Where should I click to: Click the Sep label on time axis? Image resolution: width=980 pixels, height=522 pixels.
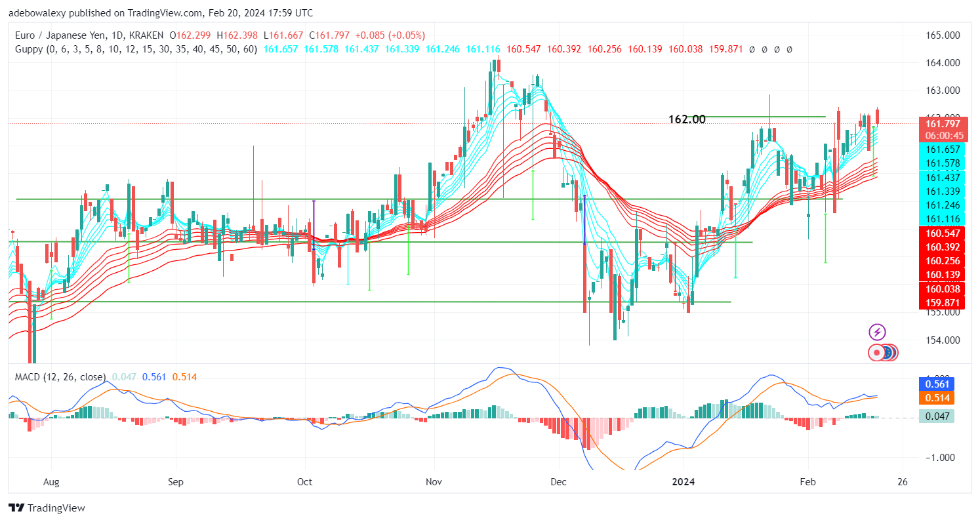pos(176,482)
